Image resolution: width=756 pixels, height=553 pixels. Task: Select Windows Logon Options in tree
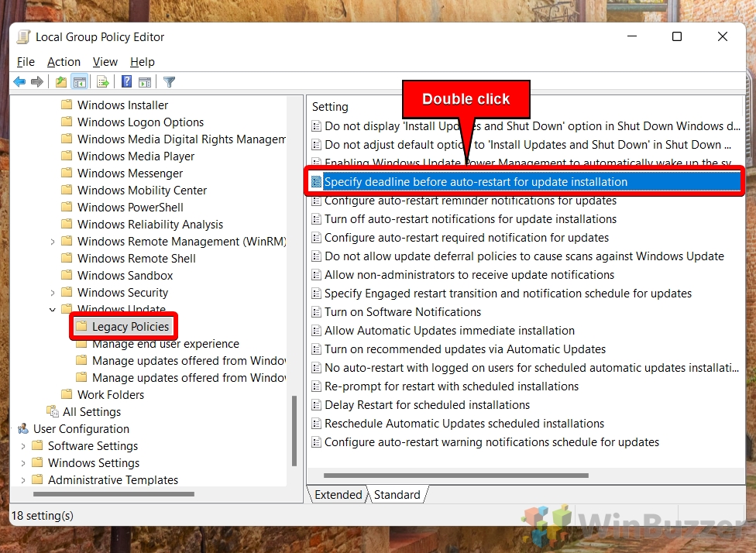coord(140,122)
